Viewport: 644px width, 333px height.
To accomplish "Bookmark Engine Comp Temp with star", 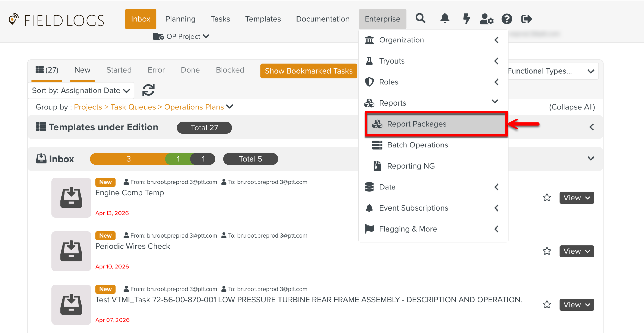I will tap(547, 198).
